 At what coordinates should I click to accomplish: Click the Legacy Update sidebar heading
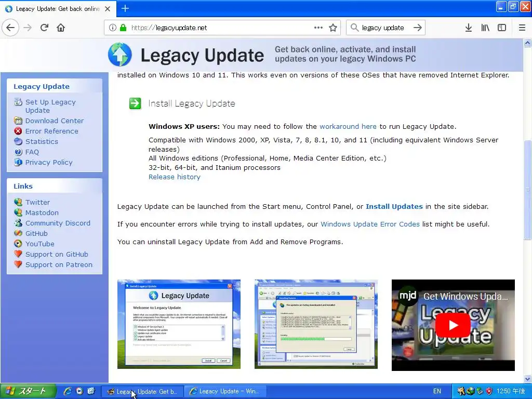[42, 87]
